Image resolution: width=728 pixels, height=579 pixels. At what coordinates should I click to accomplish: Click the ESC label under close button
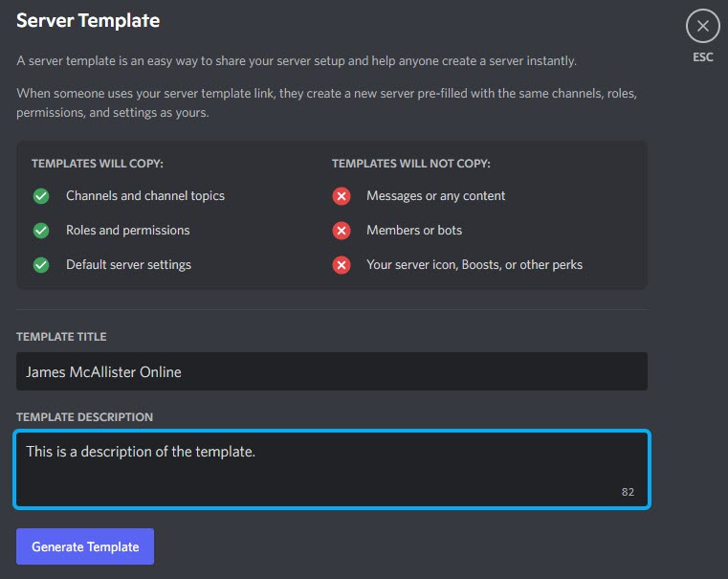tap(702, 57)
